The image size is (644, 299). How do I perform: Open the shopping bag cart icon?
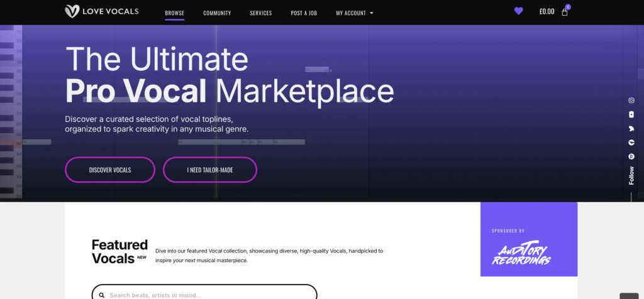pos(565,12)
